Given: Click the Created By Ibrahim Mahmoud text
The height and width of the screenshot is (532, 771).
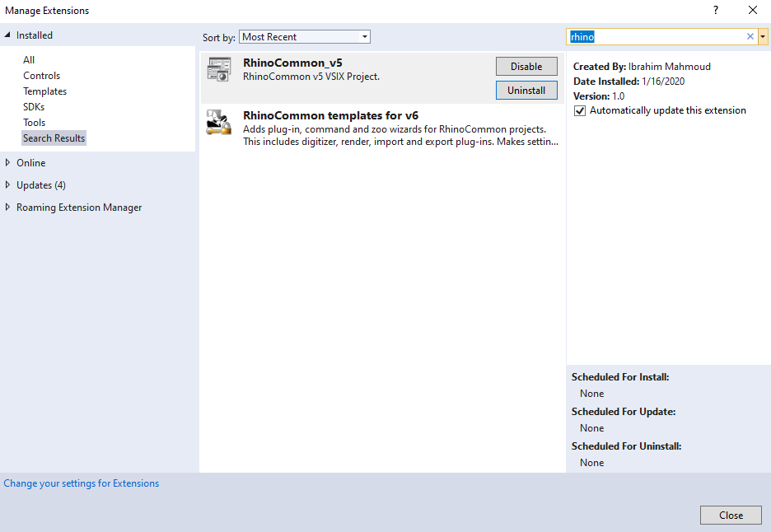Looking at the screenshot, I should pos(642,67).
